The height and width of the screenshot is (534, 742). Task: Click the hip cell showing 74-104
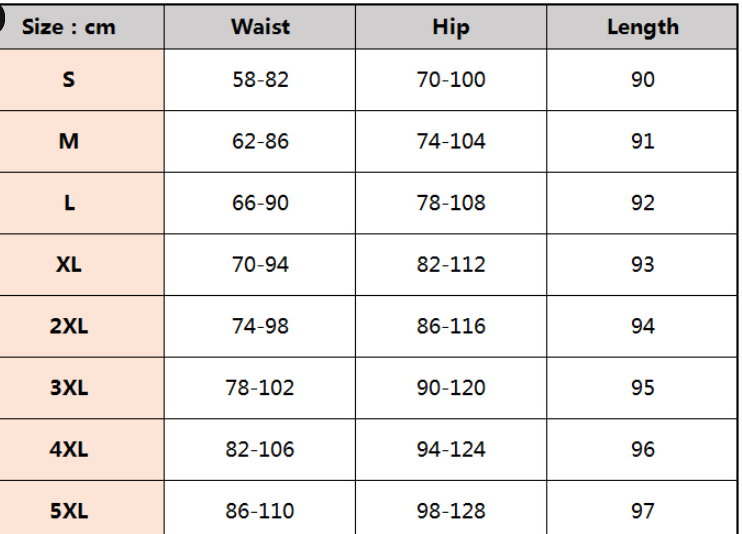click(451, 141)
